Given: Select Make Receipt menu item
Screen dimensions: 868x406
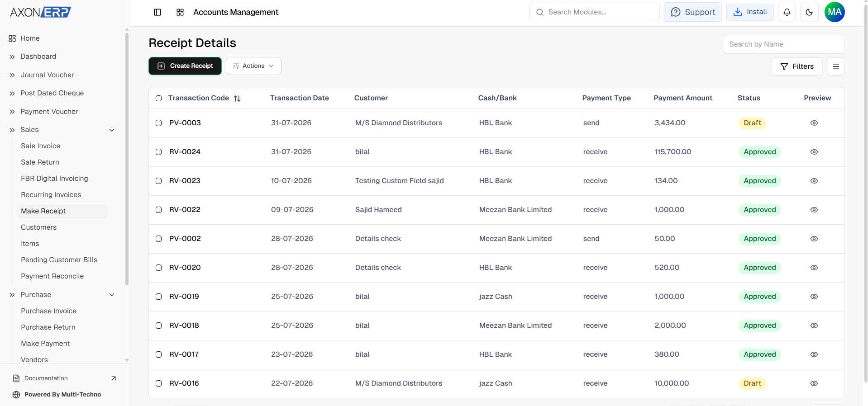Looking at the screenshot, I should (x=62, y=211).
